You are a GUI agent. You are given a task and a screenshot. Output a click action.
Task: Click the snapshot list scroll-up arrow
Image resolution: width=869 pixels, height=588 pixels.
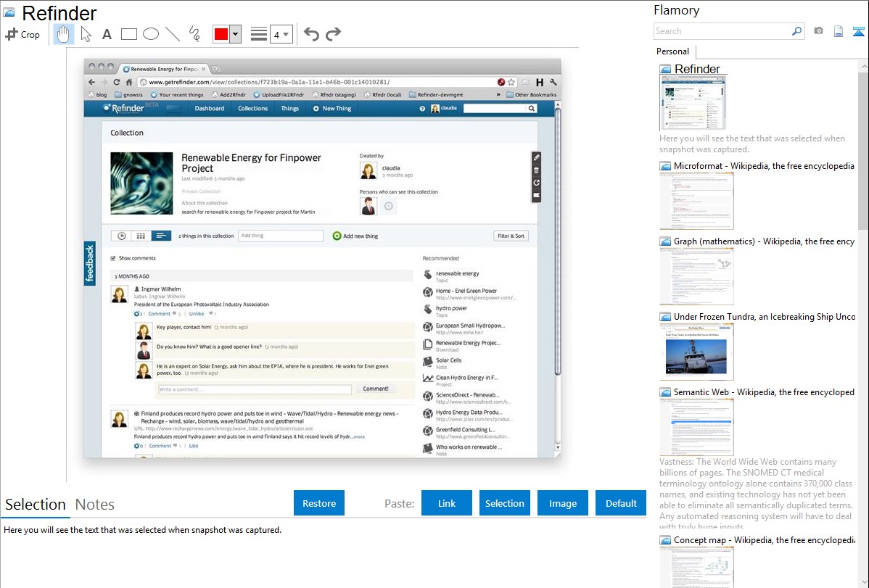pos(864,66)
